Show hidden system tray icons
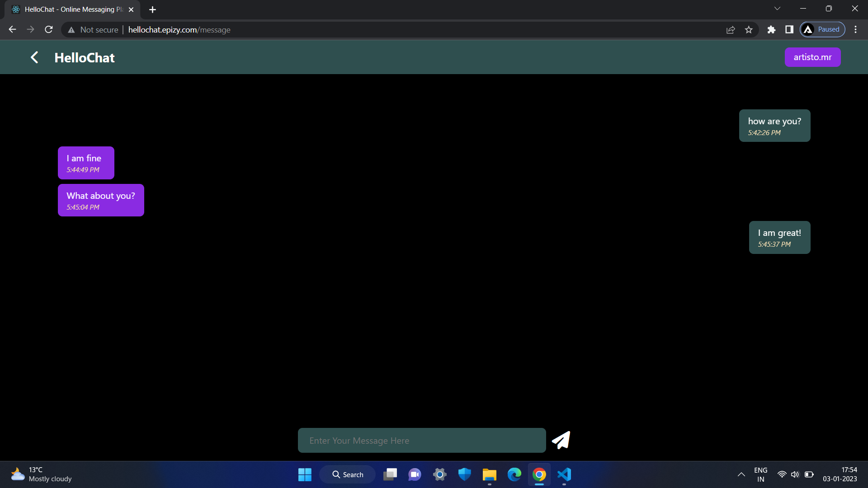Screen dimensions: 868x488 coord(741,474)
